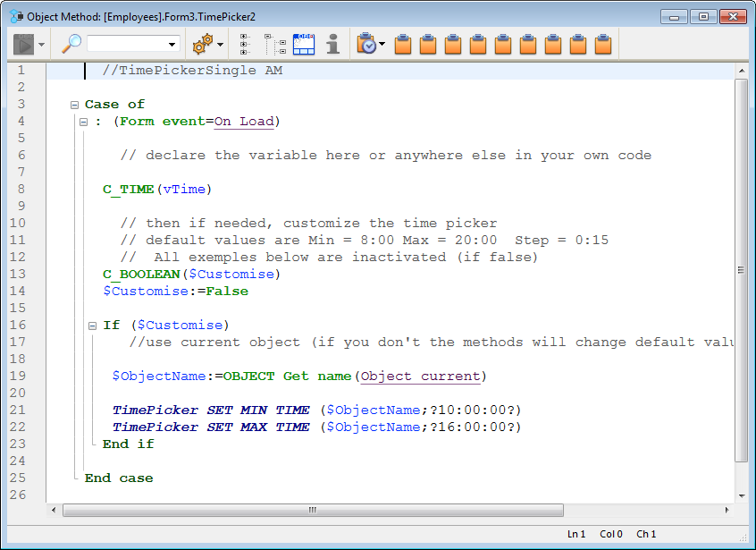756x550 pixels.
Task: Open the gears macro dropdown arrow
Action: click(220, 44)
